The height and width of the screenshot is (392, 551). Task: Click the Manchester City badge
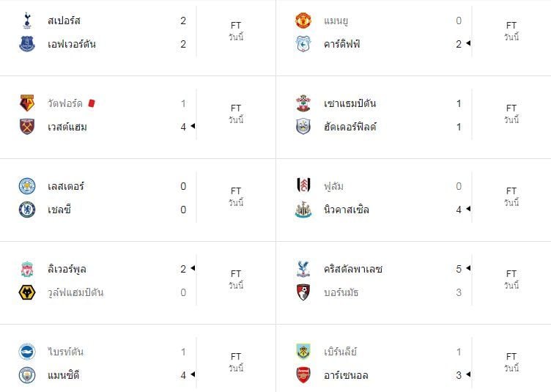(x=27, y=375)
